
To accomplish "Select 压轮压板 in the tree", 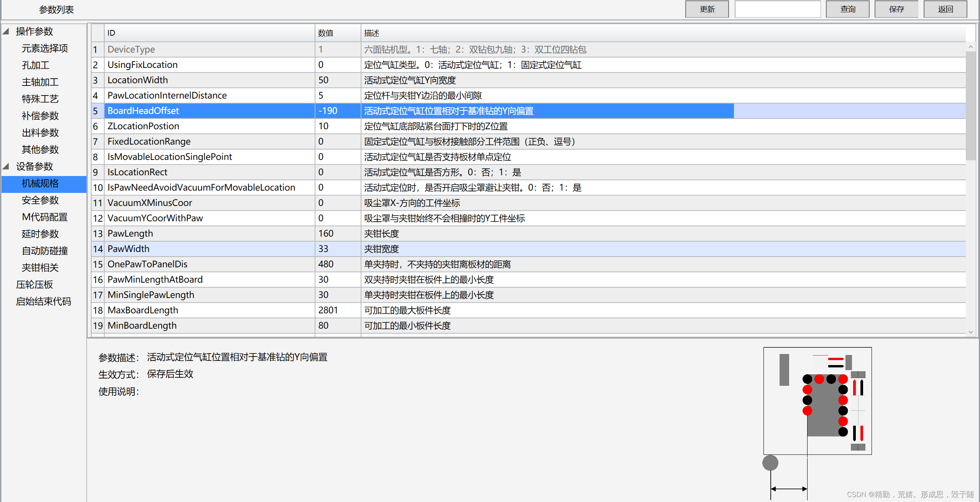I will click(x=34, y=285).
